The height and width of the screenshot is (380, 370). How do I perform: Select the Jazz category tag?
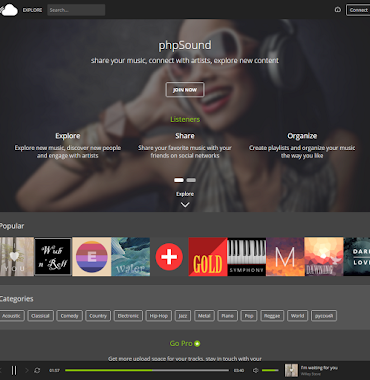click(x=182, y=316)
